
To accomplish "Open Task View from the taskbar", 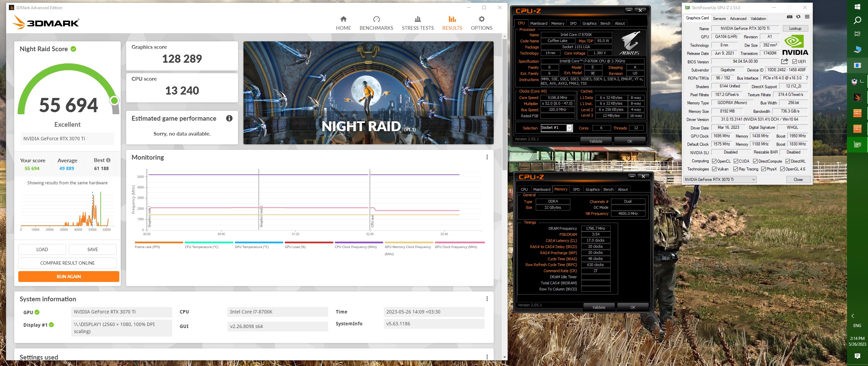I will tap(857, 34).
